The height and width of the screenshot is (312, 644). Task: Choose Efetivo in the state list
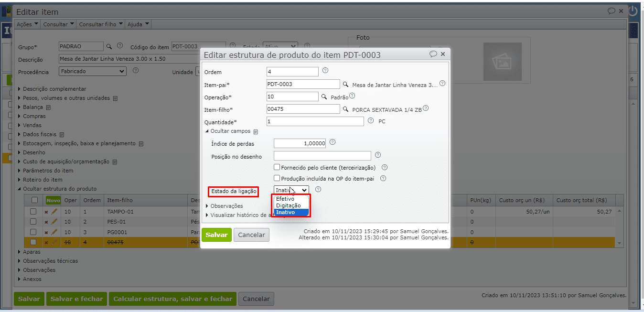click(x=292, y=199)
